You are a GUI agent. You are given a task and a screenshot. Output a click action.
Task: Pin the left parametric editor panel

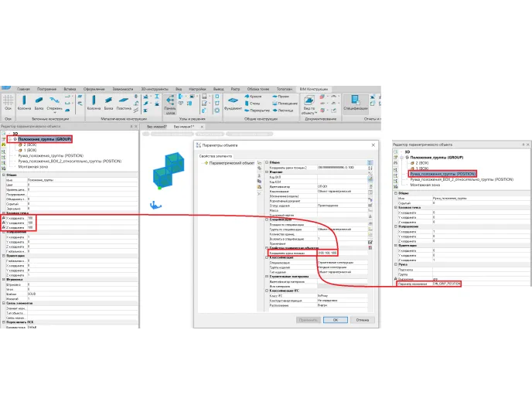(131, 127)
